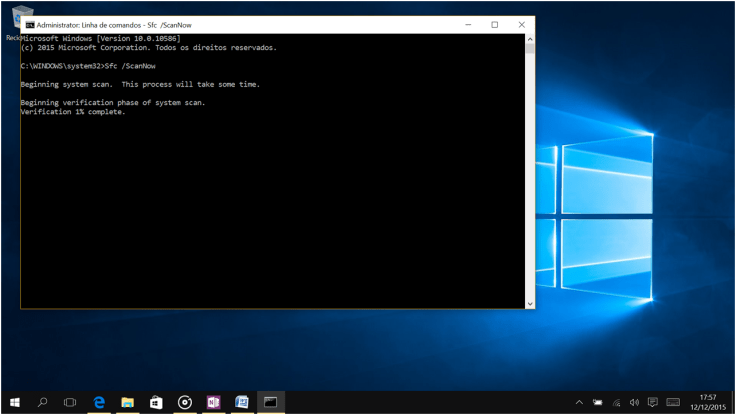Image resolution: width=736 pixels, height=415 pixels.
Task: Click the command prompt title bar system icon
Action: [x=29, y=24]
